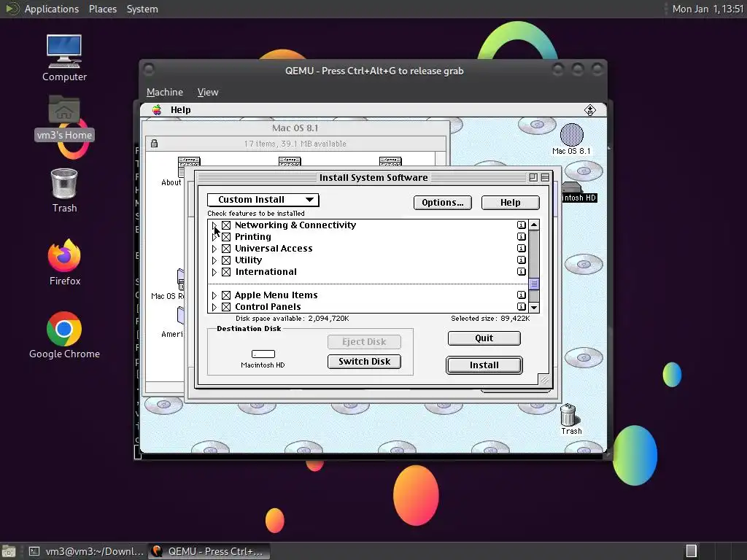Select the Mac OS Trash icon
The height and width of the screenshot is (560, 747).
tap(570, 419)
